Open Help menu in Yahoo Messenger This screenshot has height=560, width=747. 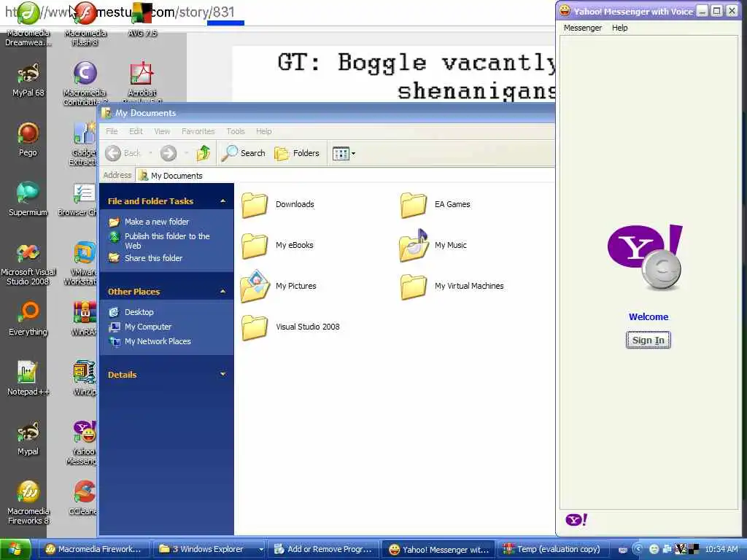(619, 28)
